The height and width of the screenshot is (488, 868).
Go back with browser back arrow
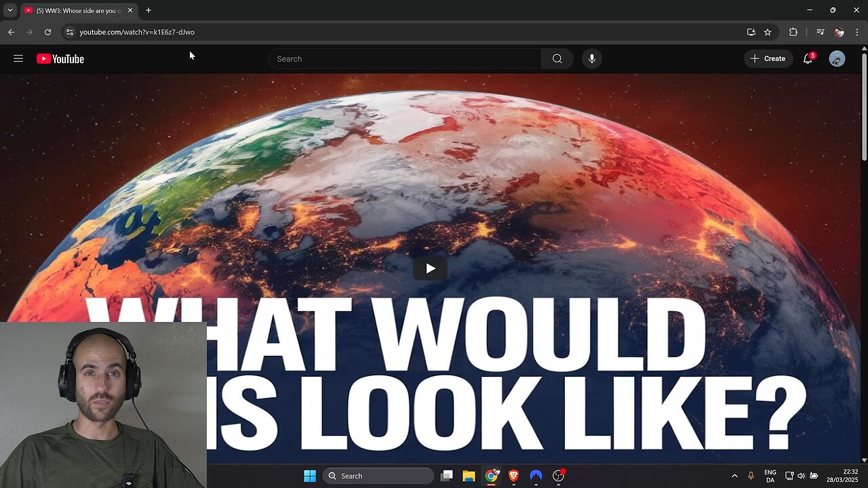pyautogui.click(x=11, y=32)
